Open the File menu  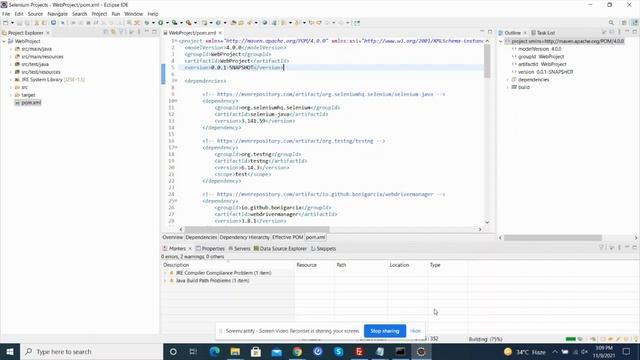[6, 14]
